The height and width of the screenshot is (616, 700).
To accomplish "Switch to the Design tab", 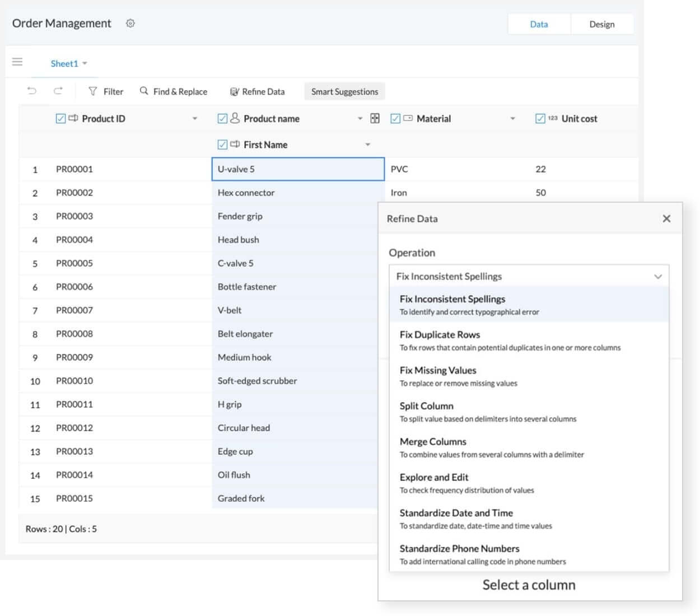I will tap(601, 24).
